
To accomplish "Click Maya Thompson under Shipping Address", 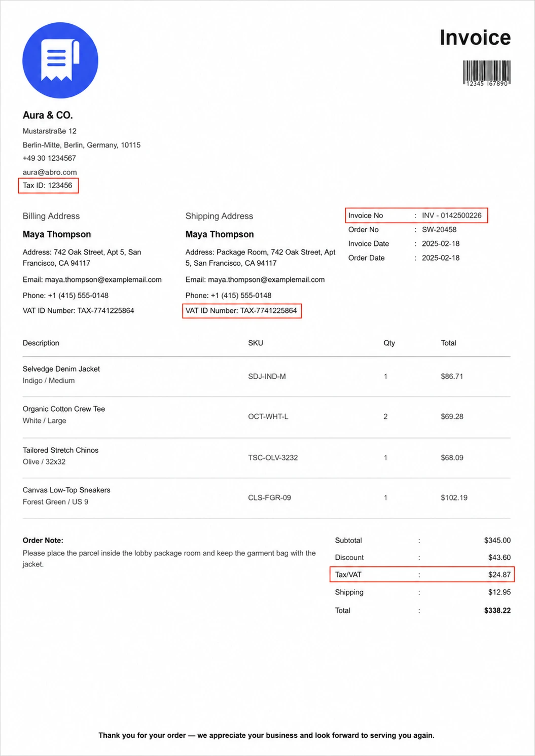I will tap(220, 234).
